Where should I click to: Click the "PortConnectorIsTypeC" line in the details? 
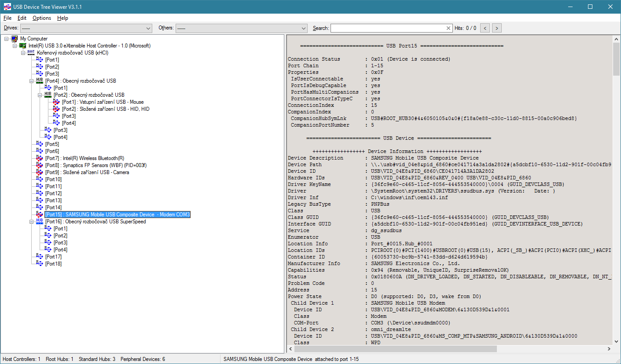point(335,98)
